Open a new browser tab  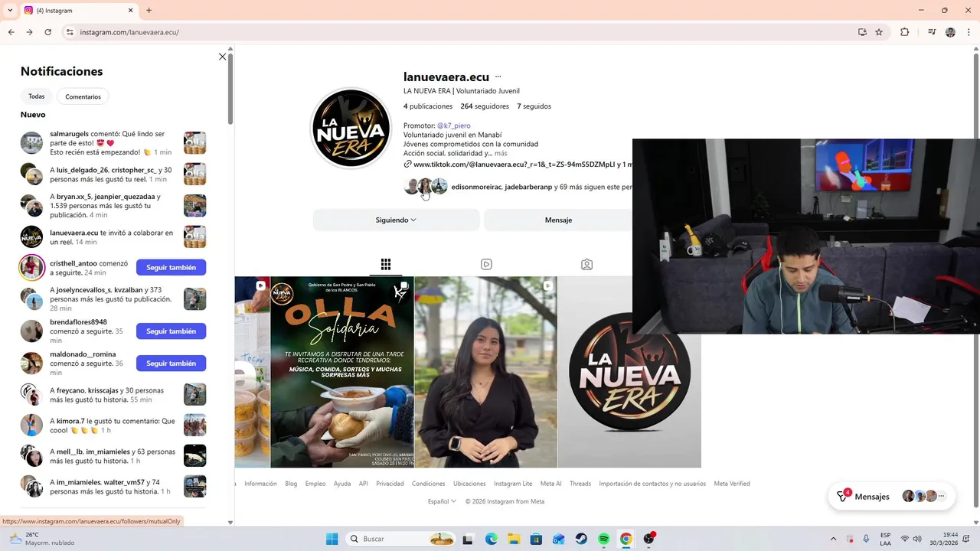(x=149, y=11)
